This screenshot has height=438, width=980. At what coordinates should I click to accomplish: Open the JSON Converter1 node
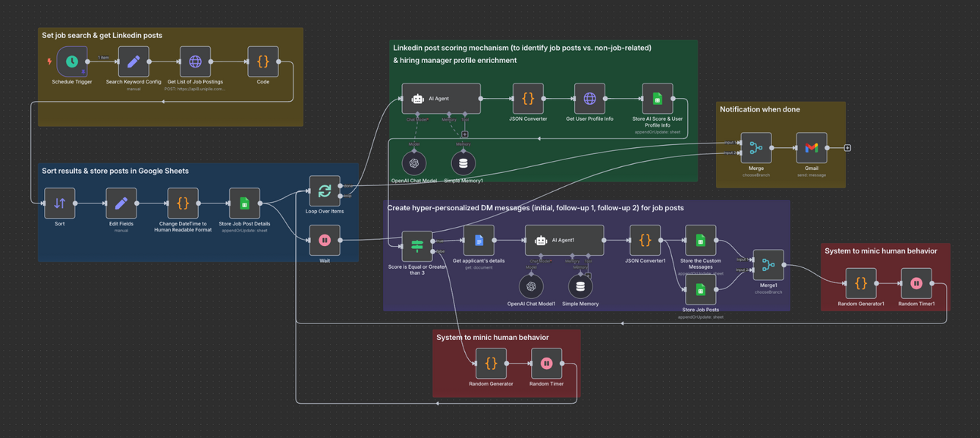(x=645, y=241)
